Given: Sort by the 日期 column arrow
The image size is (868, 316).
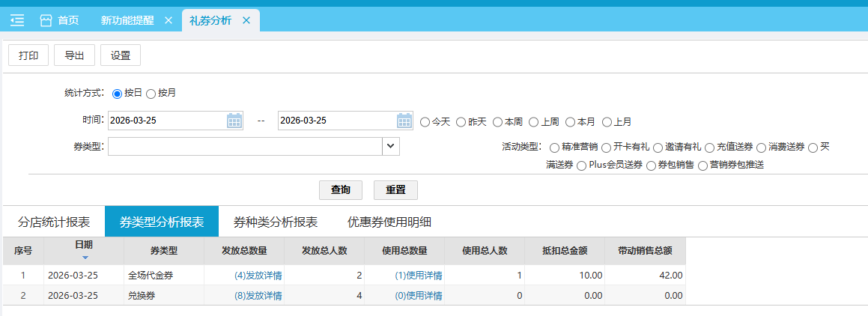Looking at the screenshot, I should click(84, 258).
